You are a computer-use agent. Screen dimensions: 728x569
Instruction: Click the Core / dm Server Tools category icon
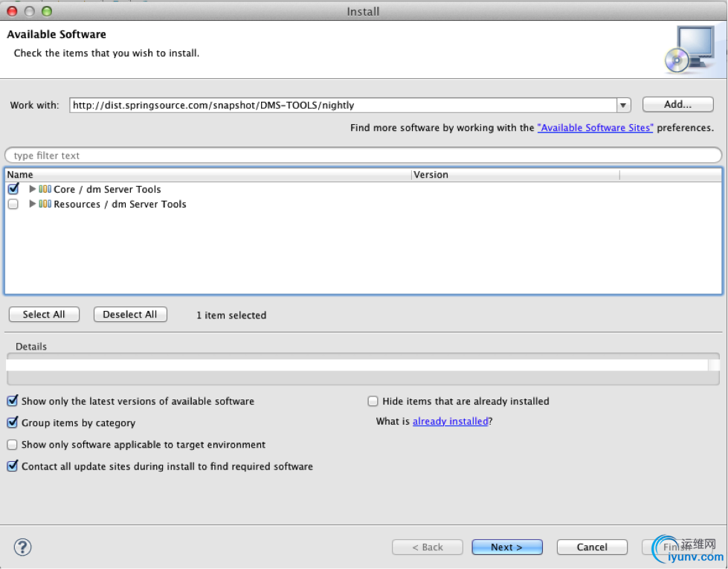click(x=45, y=189)
